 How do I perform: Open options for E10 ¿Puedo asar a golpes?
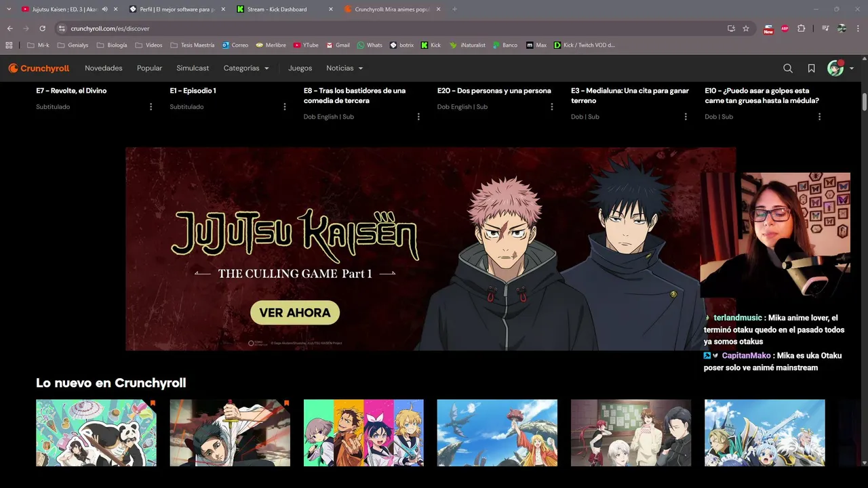[819, 117]
